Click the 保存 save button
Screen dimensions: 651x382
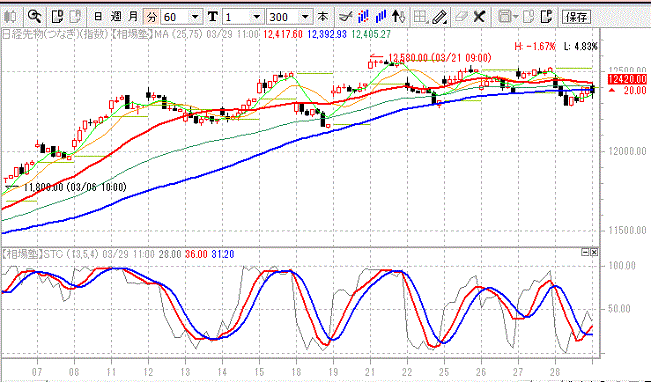576,17
